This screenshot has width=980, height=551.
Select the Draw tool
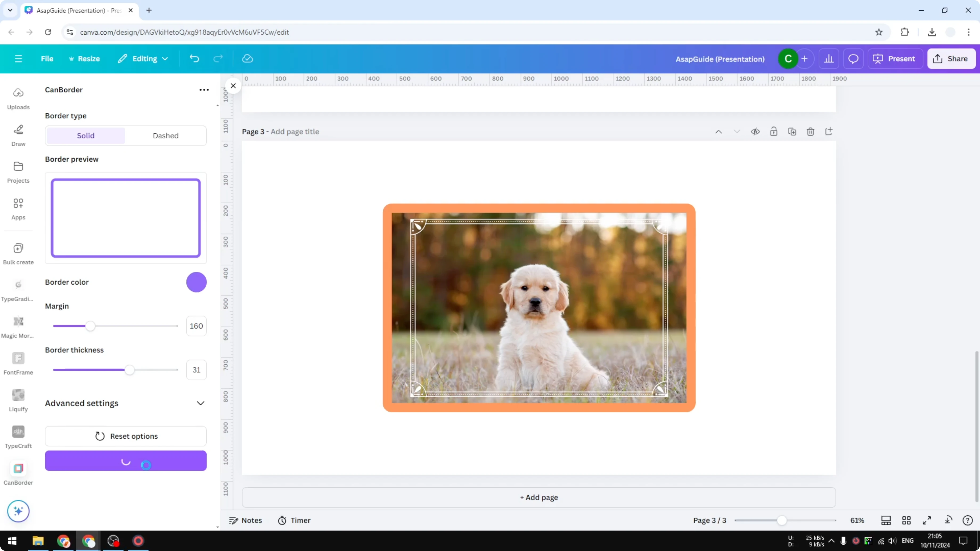(18, 135)
